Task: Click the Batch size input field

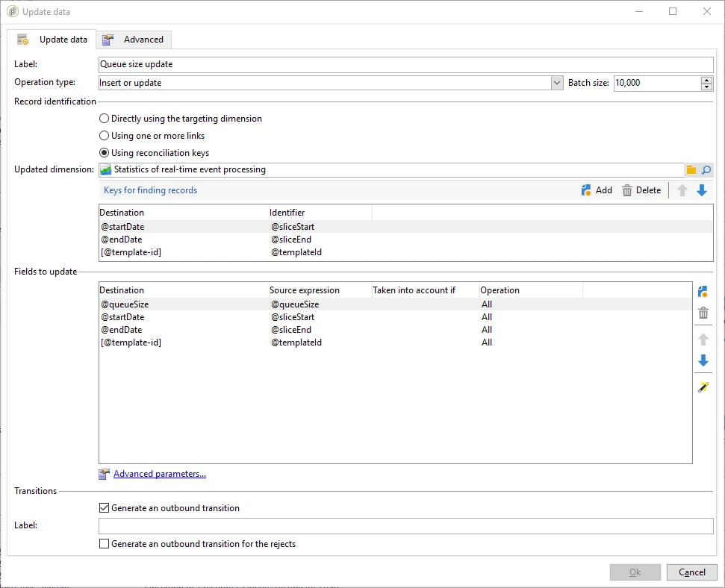Action: pyautogui.click(x=658, y=84)
